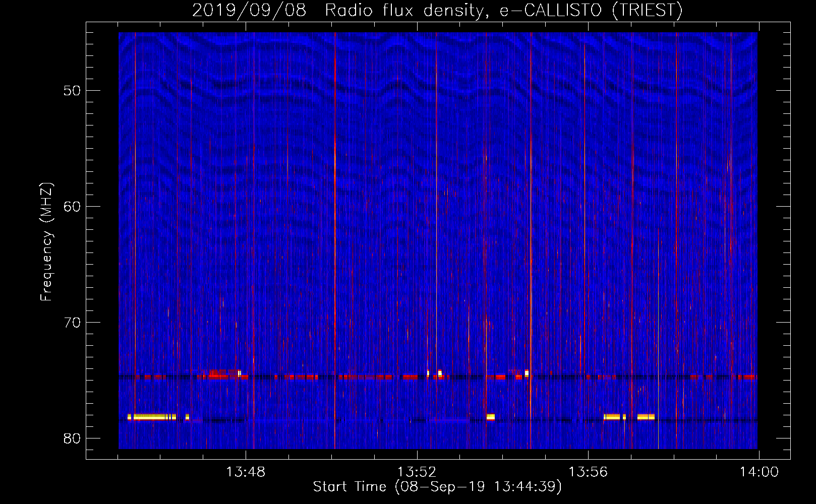The height and width of the screenshot is (504, 816).
Task: Click the 'Start Time (08-Sep-19 13:44:39)' label
Action: [437, 487]
